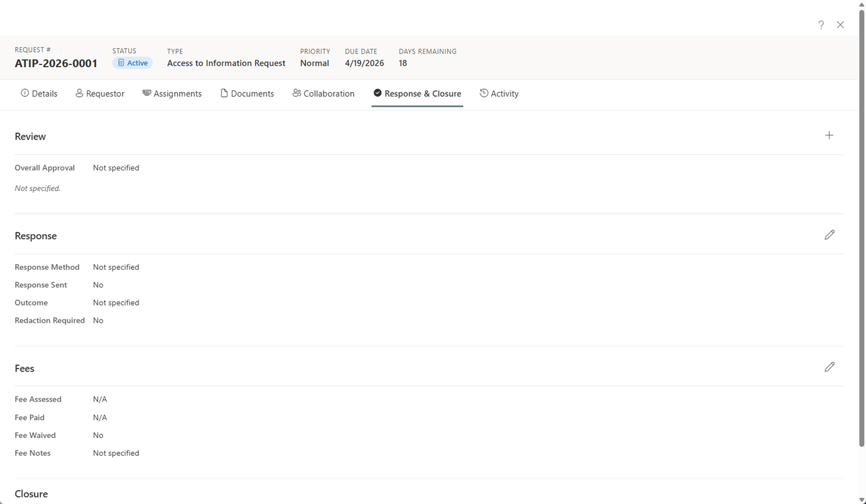Click the Overall Approval value
Viewport: 866px width, 504px height.
click(116, 168)
